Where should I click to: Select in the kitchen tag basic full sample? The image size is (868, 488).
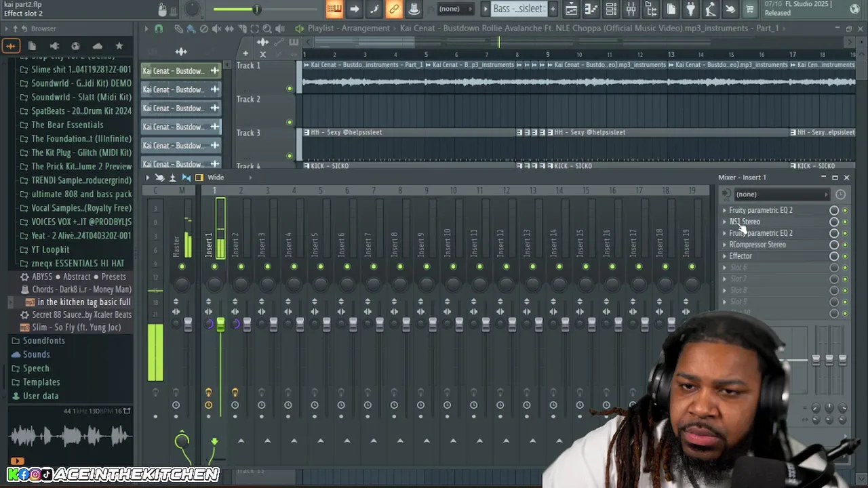point(84,302)
